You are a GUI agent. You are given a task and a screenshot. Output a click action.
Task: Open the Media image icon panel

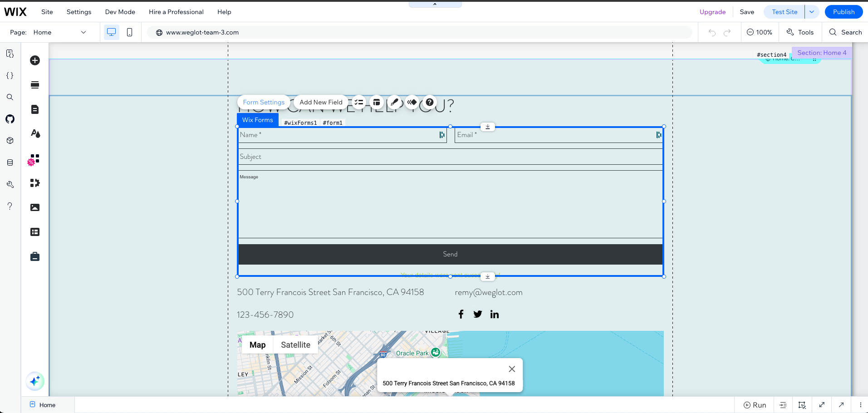[35, 207]
